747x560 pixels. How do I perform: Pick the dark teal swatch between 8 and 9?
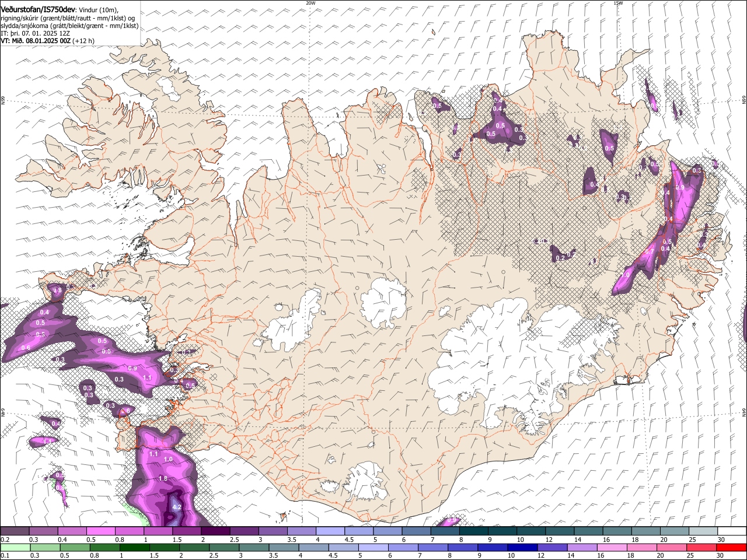pos(474,531)
